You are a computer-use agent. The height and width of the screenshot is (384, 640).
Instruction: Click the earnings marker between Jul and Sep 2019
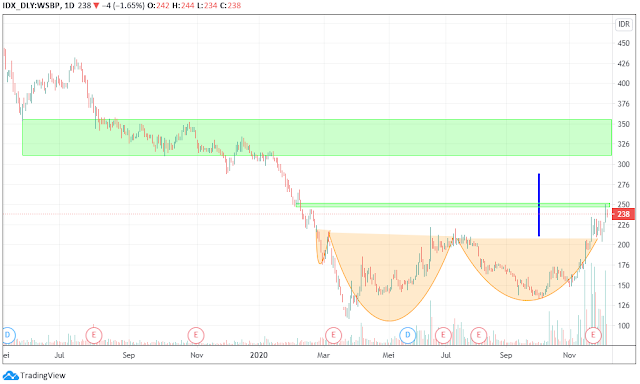93,335
